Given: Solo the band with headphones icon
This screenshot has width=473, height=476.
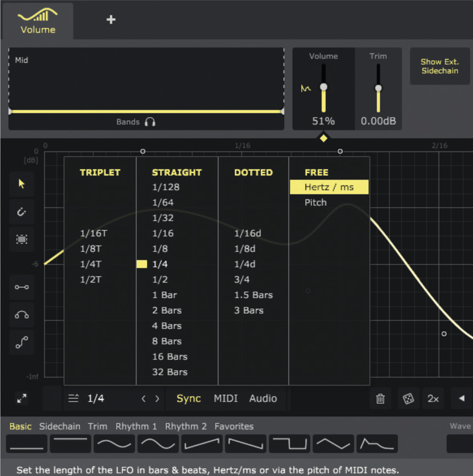Looking at the screenshot, I should [150, 122].
